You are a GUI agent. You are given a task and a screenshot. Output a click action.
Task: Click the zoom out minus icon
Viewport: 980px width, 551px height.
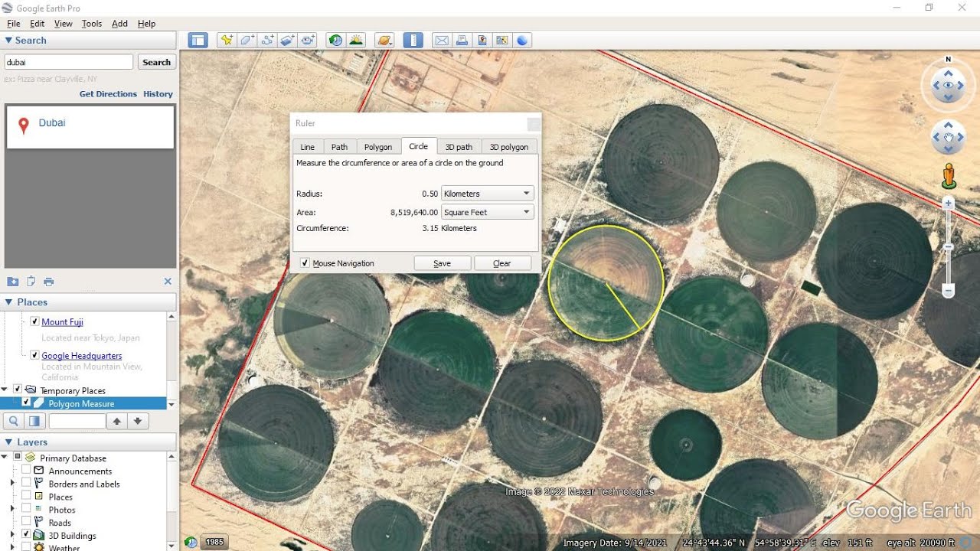(x=948, y=291)
